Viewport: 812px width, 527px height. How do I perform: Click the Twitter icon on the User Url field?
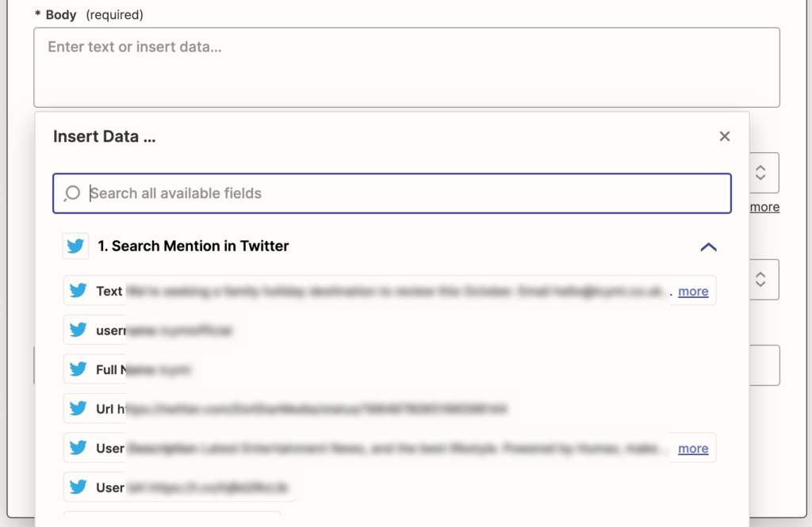pos(78,487)
